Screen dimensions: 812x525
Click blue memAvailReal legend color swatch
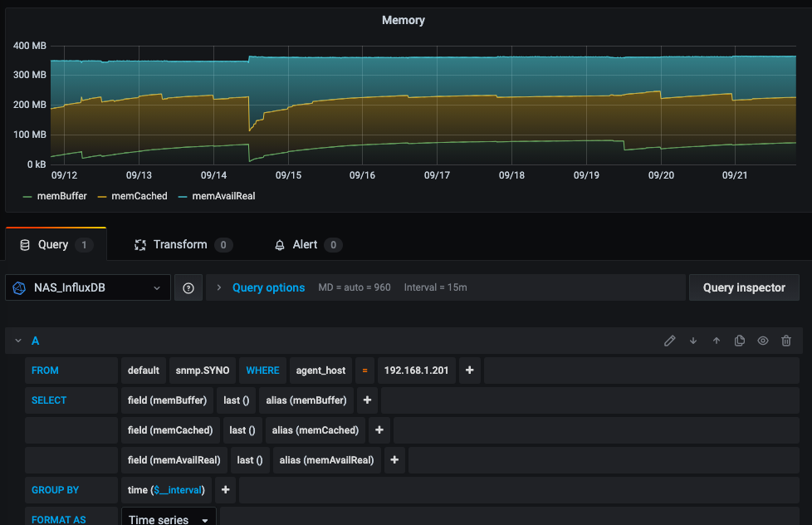183,196
